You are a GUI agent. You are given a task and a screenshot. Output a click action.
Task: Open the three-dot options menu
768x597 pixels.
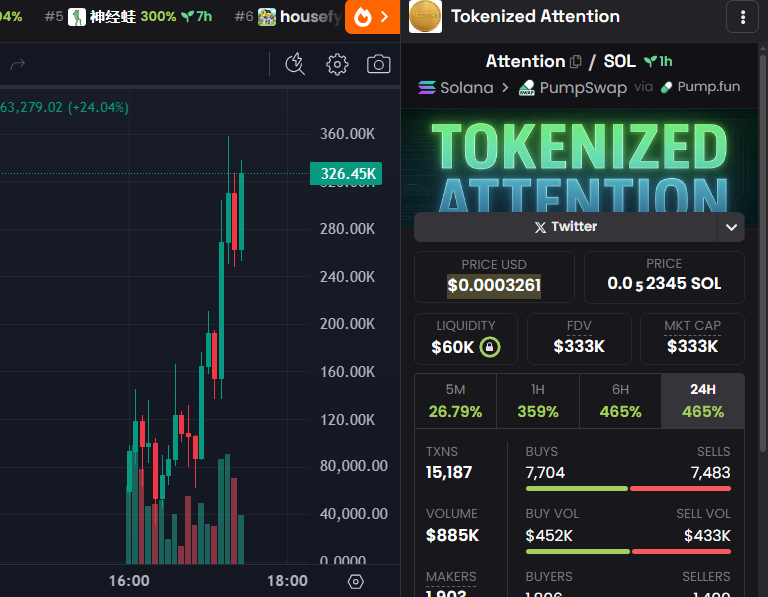tap(743, 17)
